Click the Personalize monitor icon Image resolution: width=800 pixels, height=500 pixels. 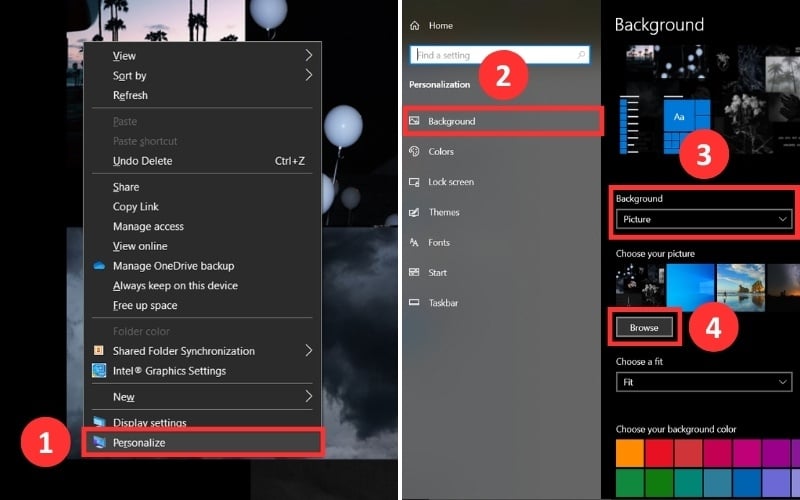point(99,442)
